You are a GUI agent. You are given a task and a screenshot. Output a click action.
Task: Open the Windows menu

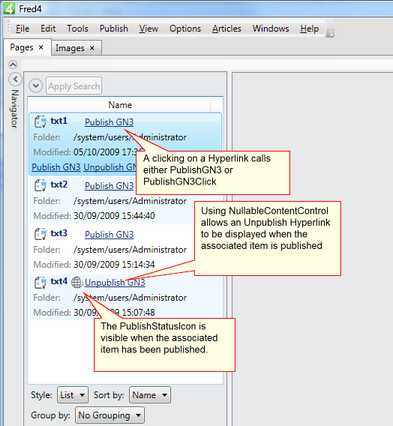tap(271, 29)
